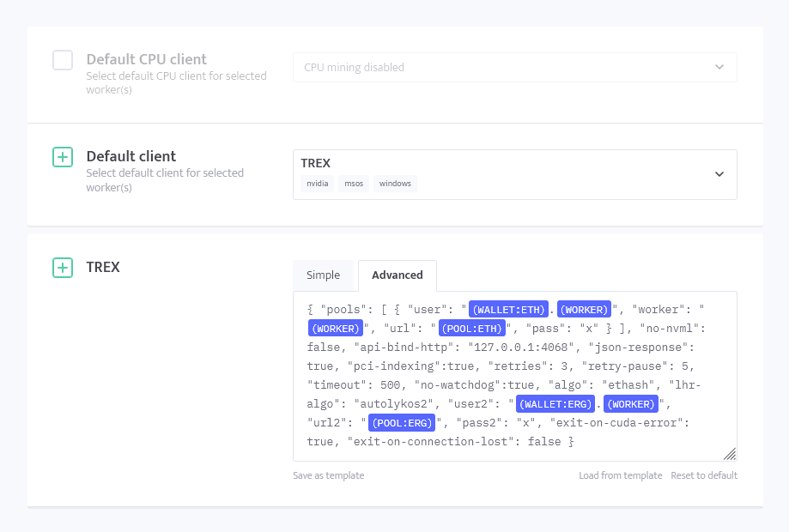Click the TREX section heading

[103, 267]
